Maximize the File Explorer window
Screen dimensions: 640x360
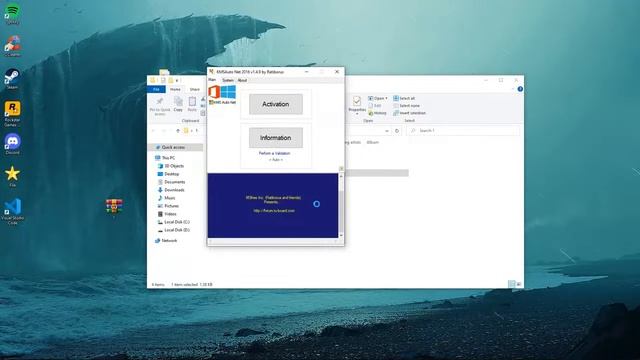pyautogui.click(x=501, y=80)
